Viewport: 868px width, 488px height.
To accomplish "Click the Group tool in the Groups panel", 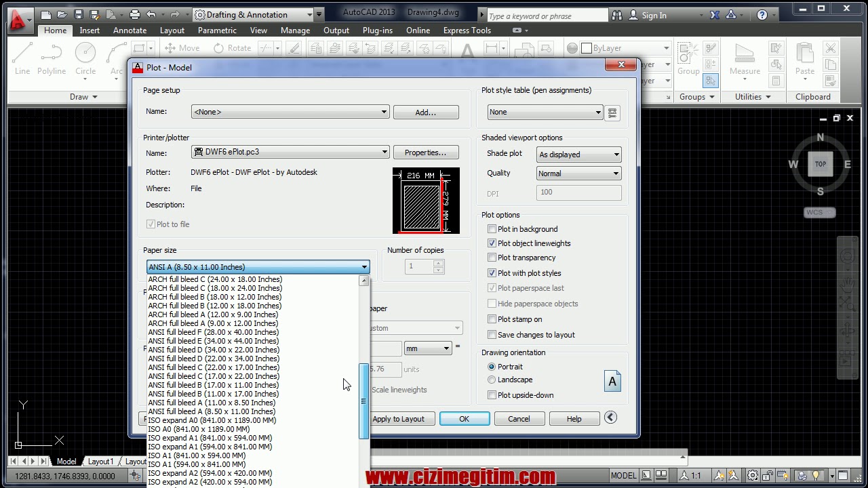I will (688, 59).
